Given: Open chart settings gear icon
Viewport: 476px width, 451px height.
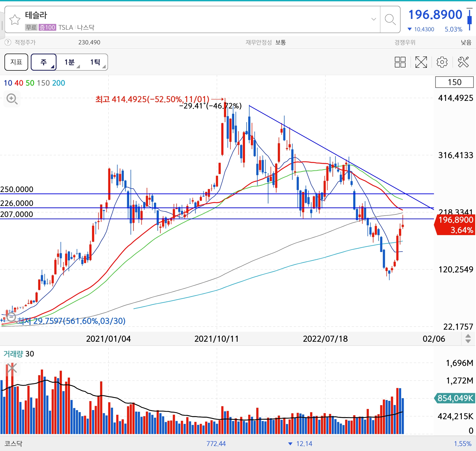Looking at the screenshot, I should click(442, 62).
